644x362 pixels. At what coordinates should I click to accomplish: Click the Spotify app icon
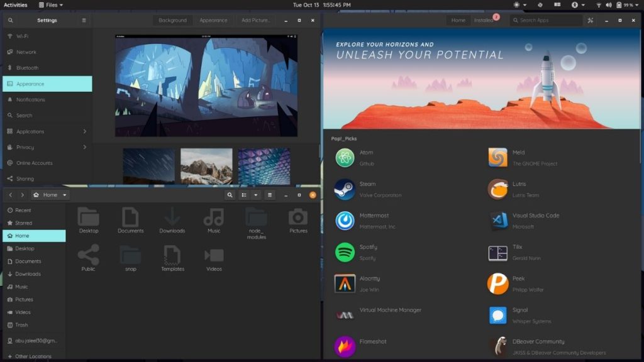point(345,252)
